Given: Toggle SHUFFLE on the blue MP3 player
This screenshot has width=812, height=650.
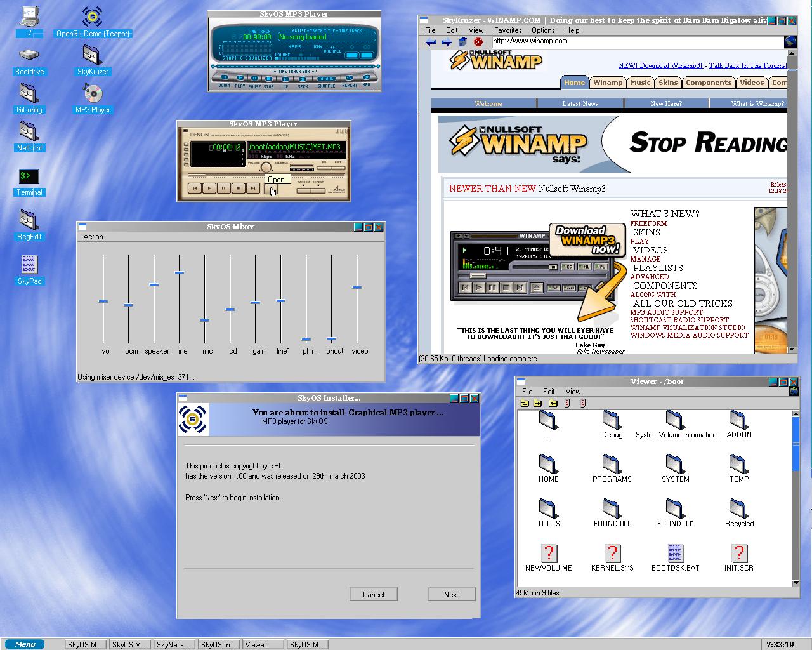Looking at the screenshot, I should (x=327, y=79).
